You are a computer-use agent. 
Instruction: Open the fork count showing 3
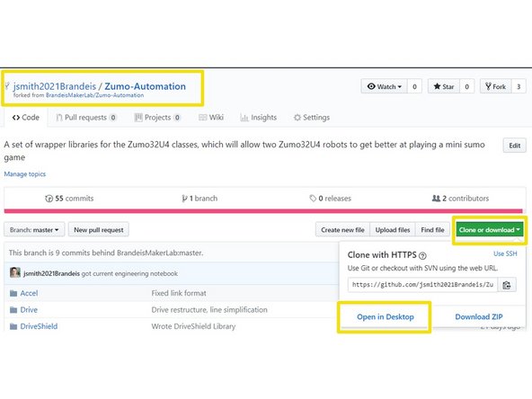pos(519,86)
